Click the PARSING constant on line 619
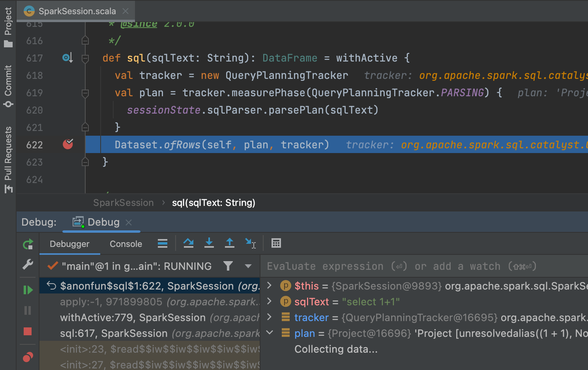 pos(462,93)
